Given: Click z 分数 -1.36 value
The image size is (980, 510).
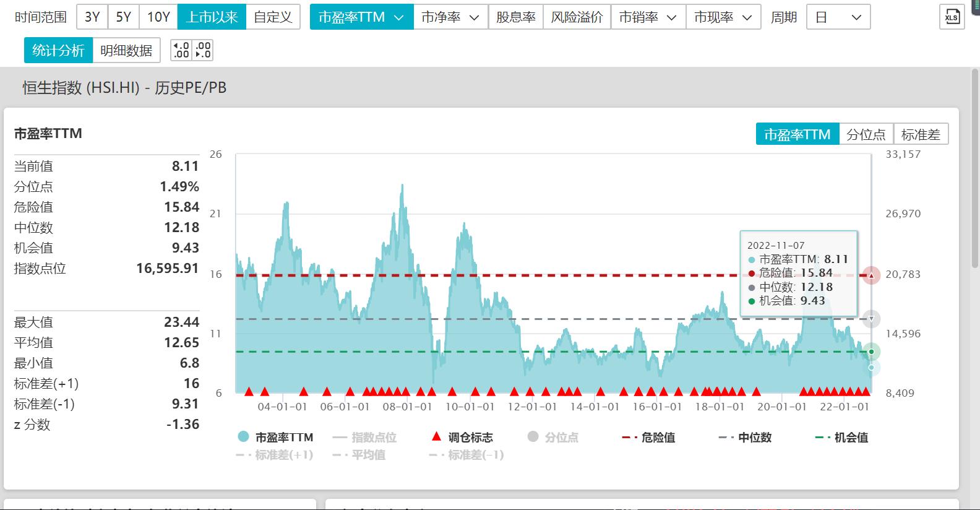Looking at the screenshot, I should tap(183, 424).
